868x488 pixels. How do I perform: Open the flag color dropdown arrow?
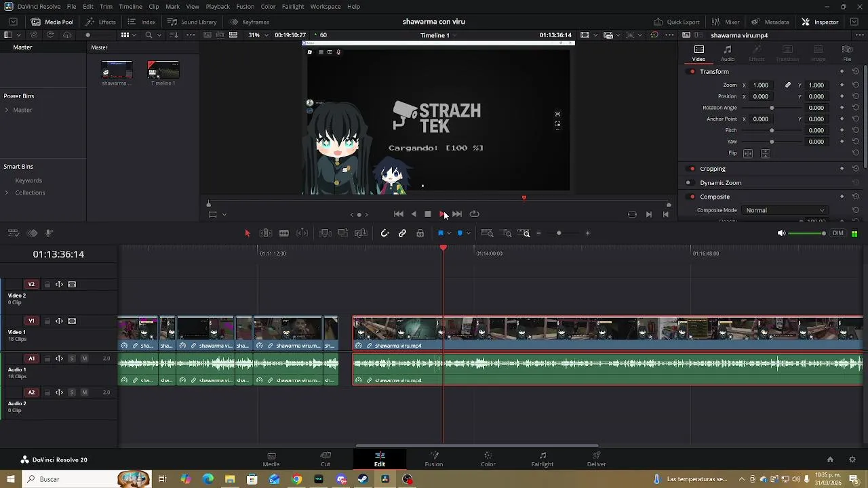point(449,234)
